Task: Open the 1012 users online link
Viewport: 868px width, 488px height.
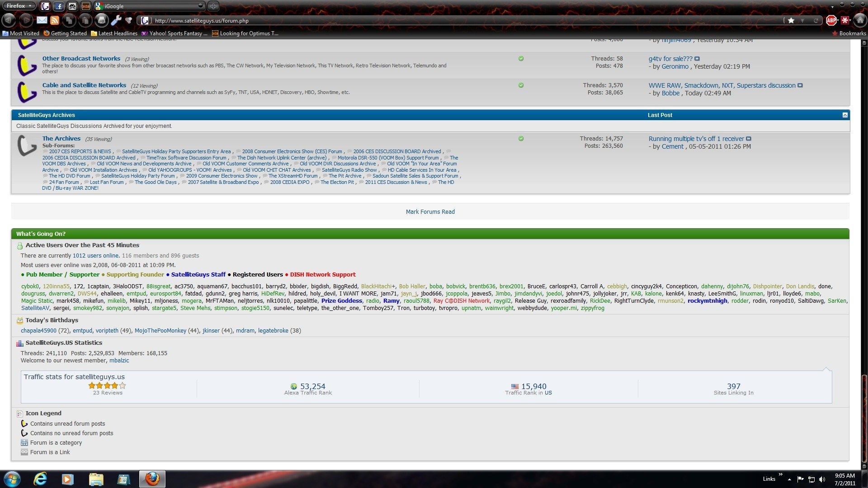Action: click(x=96, y=256)
